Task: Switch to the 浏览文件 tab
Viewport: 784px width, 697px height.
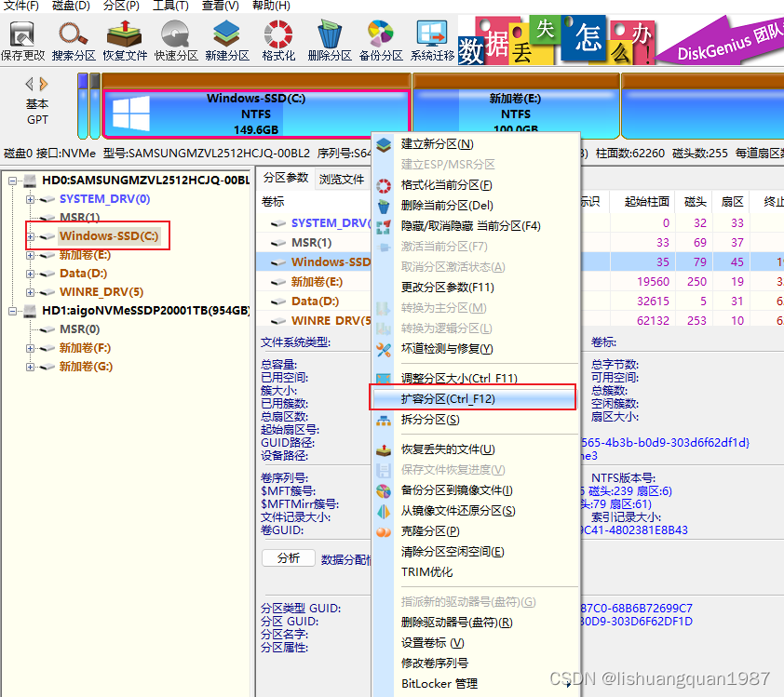Action: coord(342,180)
